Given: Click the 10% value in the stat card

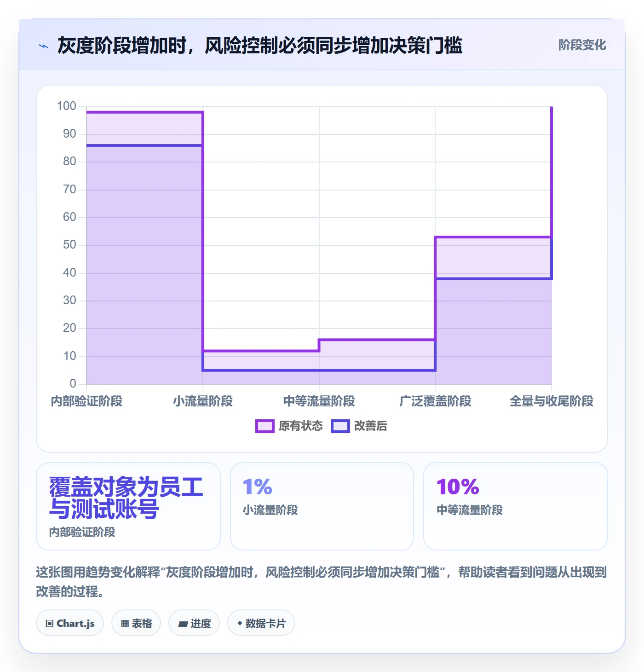Looking at the screenshot, I should (x=458, y=487).
